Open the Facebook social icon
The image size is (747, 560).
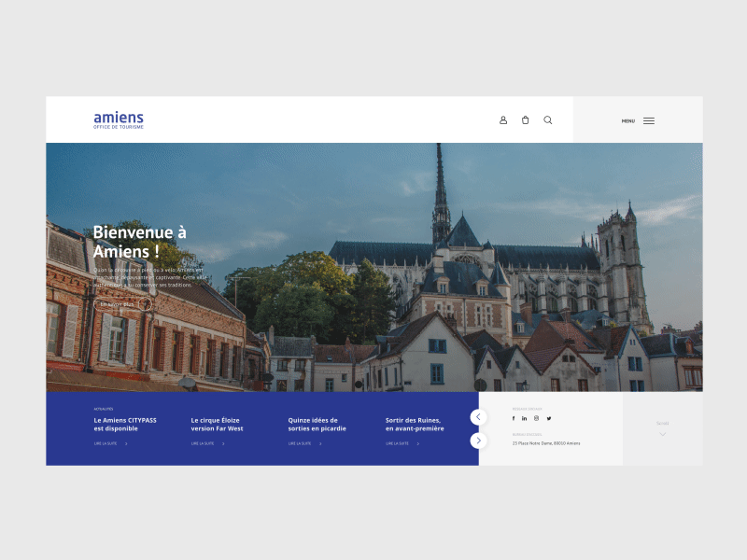[x=513, y=418]
